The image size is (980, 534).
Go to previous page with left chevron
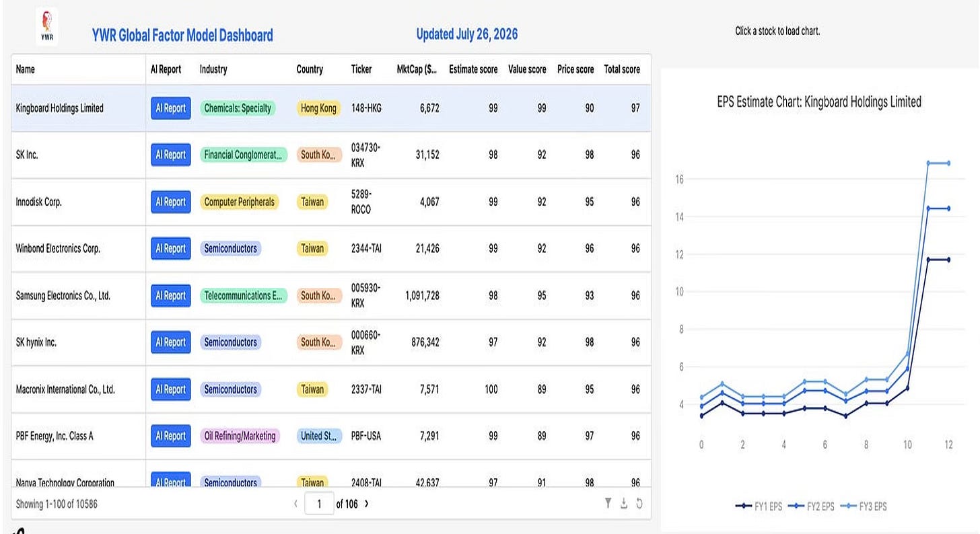point(295,503)
